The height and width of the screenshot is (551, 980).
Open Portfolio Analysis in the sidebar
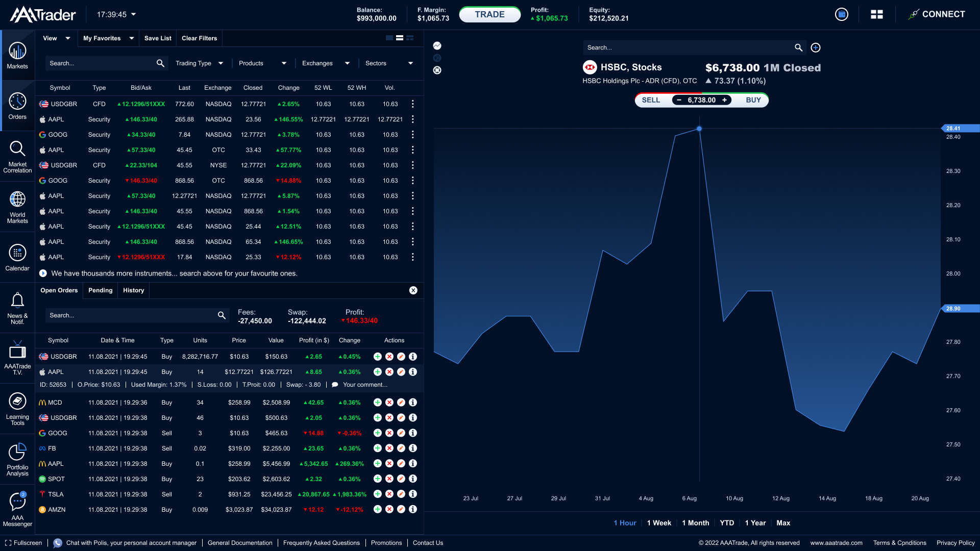pos(17,459)
